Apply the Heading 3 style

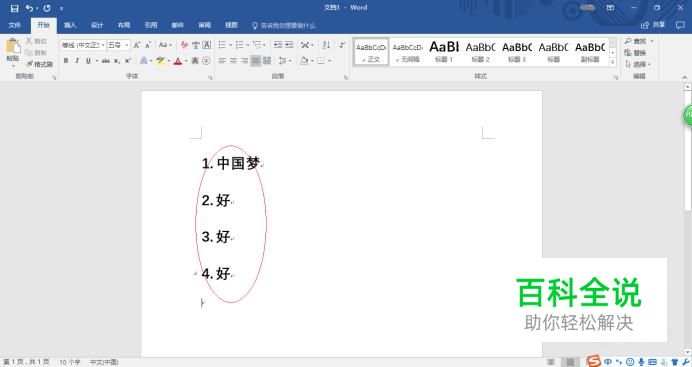(x=517, y=52)
